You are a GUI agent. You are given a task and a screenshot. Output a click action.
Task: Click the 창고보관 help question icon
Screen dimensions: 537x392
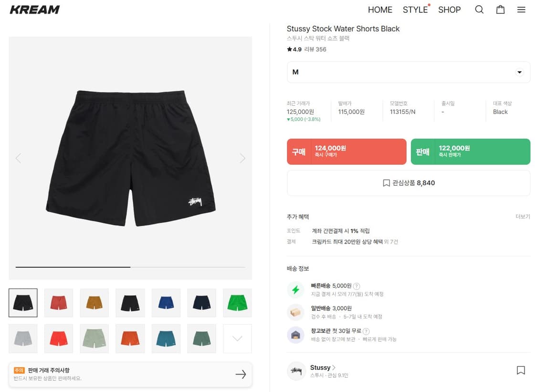[366, 331]
